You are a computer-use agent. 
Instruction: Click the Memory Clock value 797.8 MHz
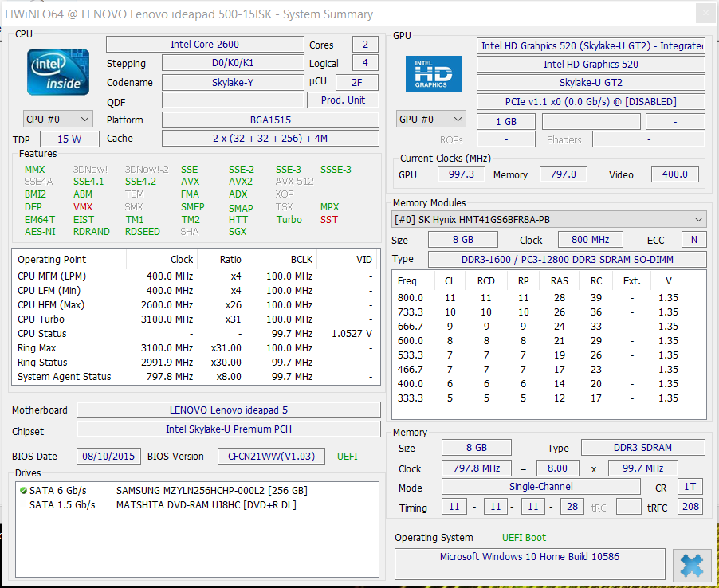477,468
